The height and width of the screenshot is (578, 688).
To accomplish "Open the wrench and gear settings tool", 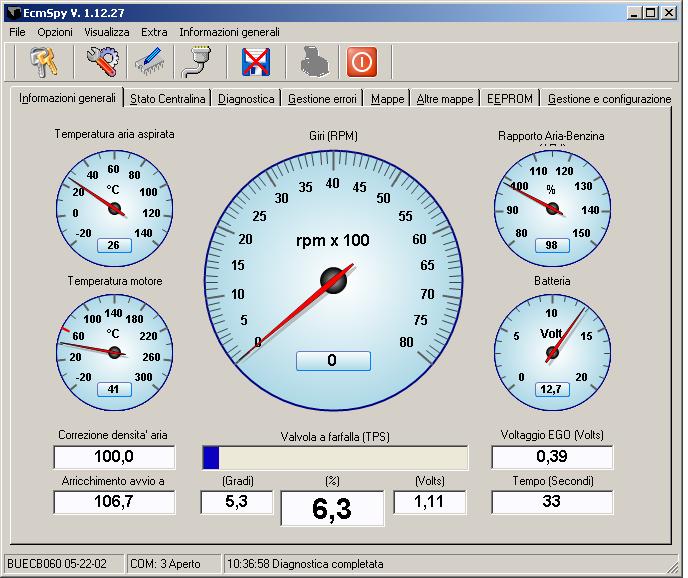I will pyautogui.click(x=100, y=62).
